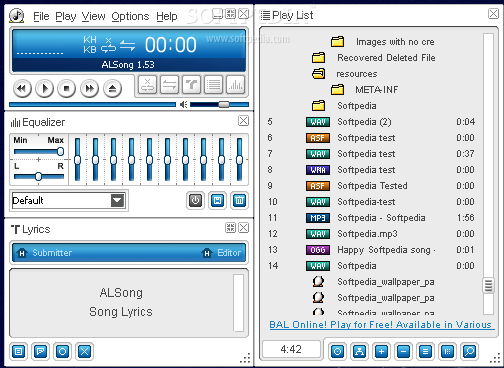504x368 pixels.
Task: Open the Options menu
Action: [130, 16]
